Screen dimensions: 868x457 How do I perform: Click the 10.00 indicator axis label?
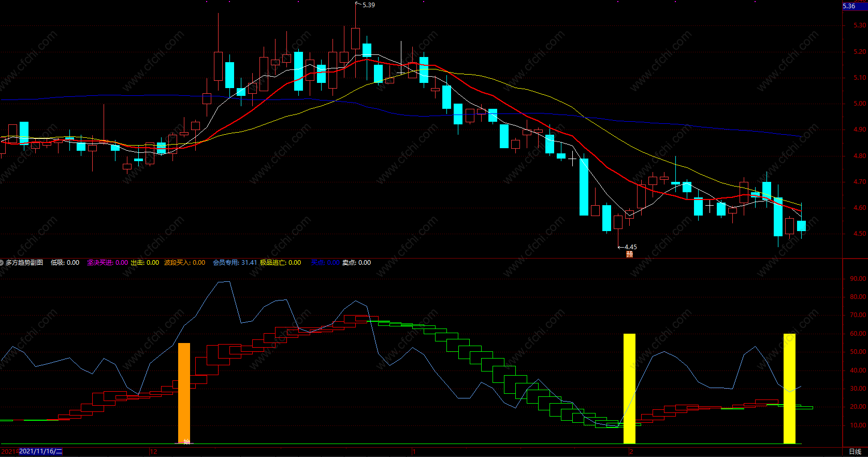pyautogui.click(x=858, y=425)
